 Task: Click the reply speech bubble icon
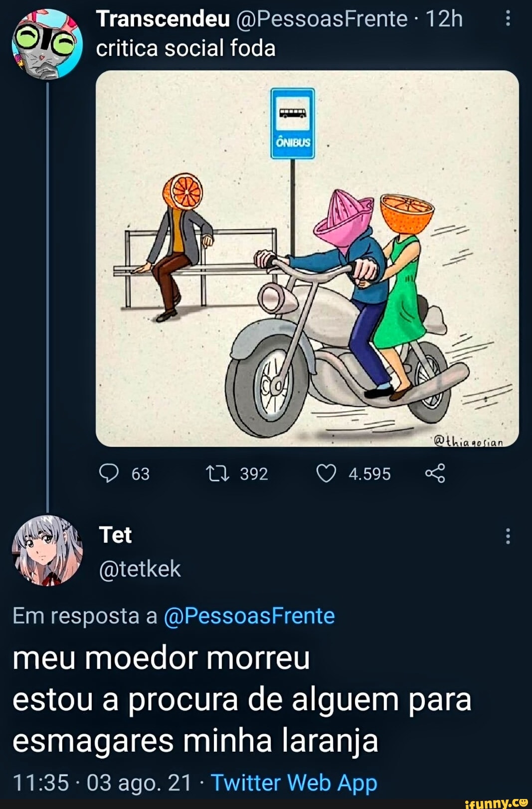(109, 473)
